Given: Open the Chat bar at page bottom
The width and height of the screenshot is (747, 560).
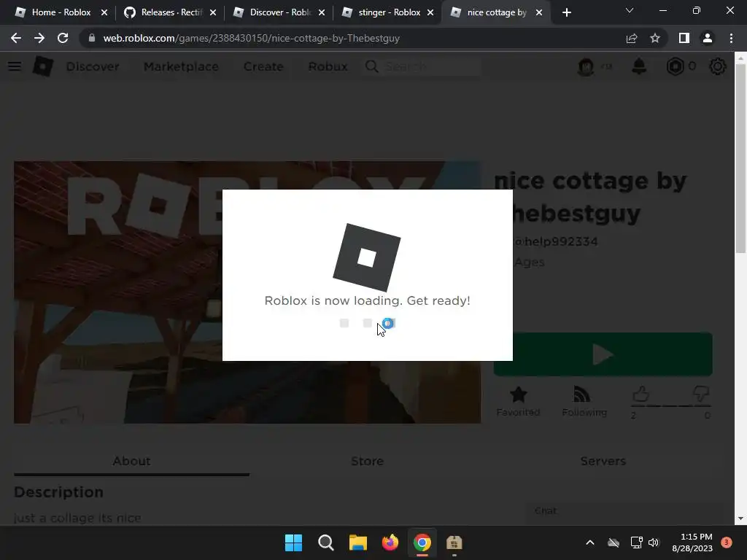Looking at the screenshot, I should (624, 511).
